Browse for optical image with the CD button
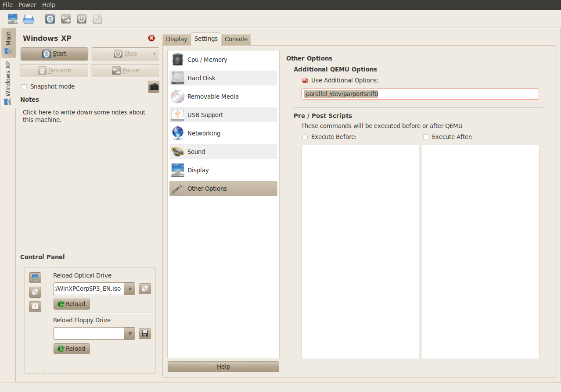561x392 pixels. pos(145,289)
